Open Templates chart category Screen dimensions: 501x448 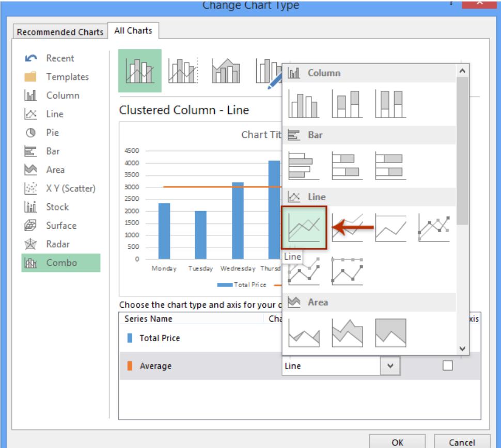coord(61,76)
